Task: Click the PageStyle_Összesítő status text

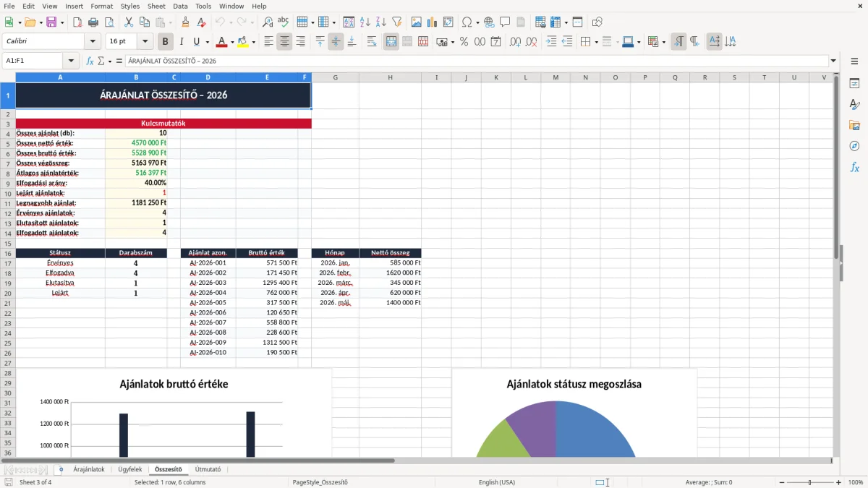Action: point(320,482)
